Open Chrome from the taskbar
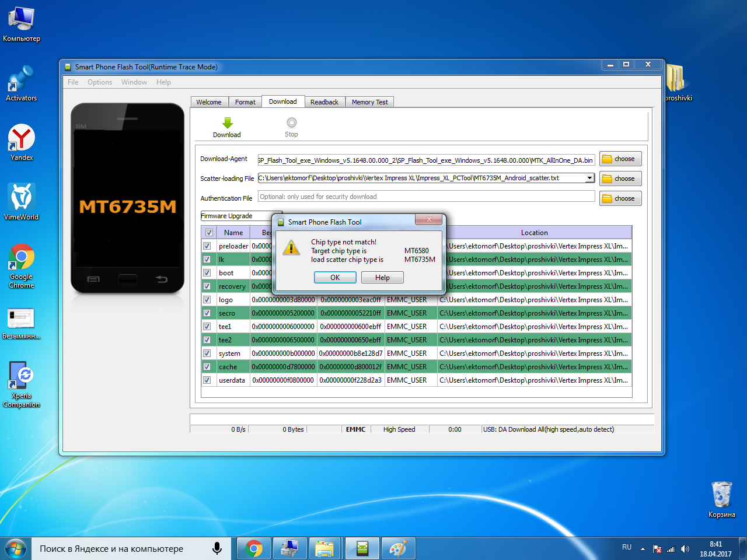 pyautogui.click(x=254, y=549)
